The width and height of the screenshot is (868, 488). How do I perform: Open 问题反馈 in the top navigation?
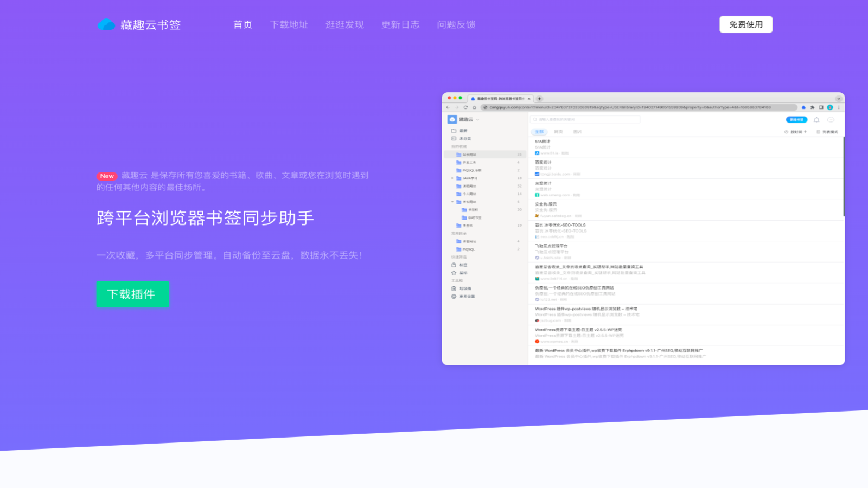point(456,24)
